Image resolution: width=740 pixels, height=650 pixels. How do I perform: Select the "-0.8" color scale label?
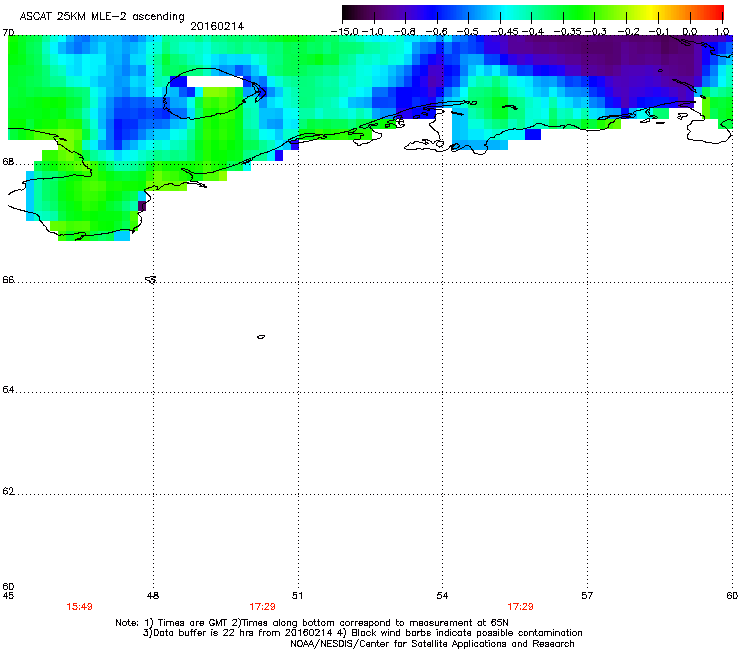tap(404, 32)
